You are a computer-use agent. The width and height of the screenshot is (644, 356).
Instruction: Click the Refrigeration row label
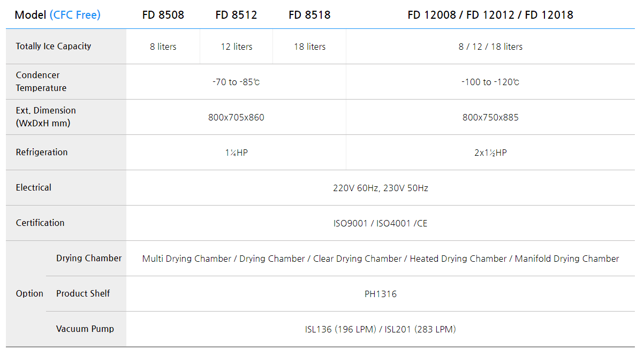click(42, 152)
